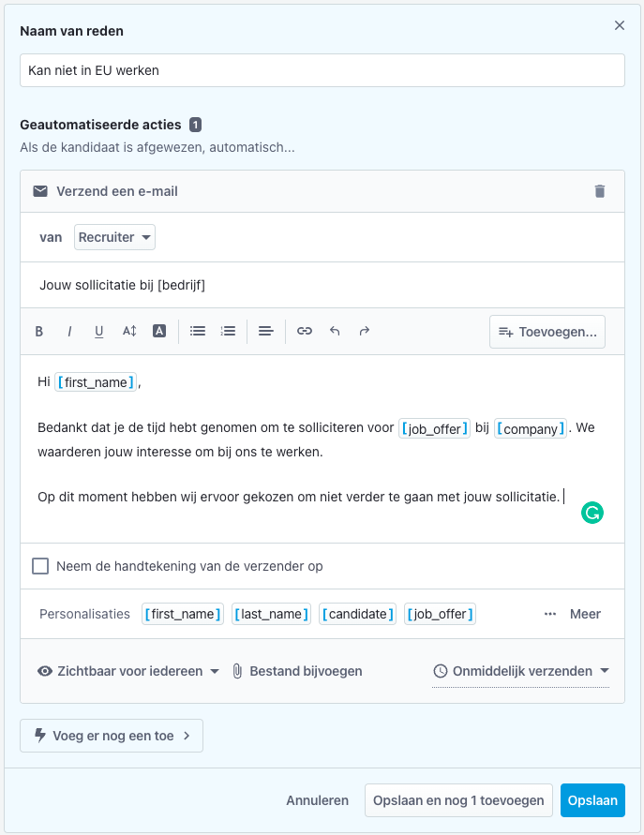
Task: Enable 'Neem de handtekening van de verzender op'
Action: 40,566
